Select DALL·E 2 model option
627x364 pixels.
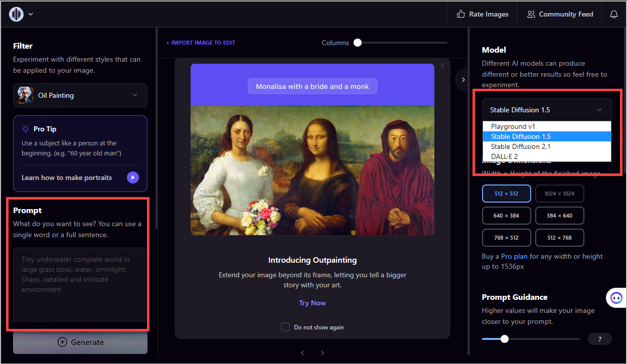(547, 156)
